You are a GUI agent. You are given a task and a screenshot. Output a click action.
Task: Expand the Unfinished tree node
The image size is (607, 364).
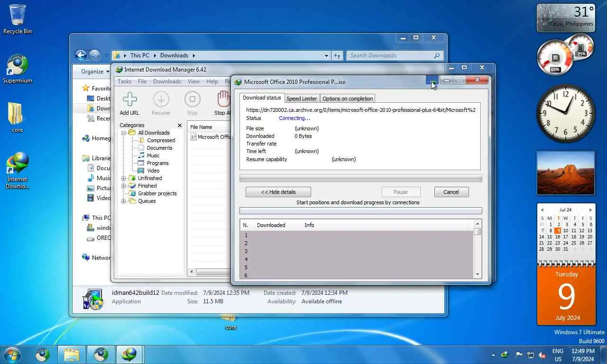pos(124,178)
